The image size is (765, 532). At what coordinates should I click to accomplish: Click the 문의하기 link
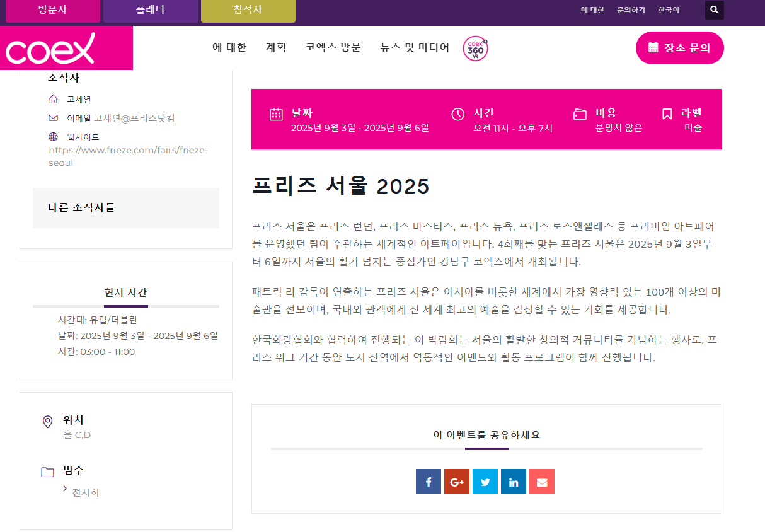click(x=631, y=10)
